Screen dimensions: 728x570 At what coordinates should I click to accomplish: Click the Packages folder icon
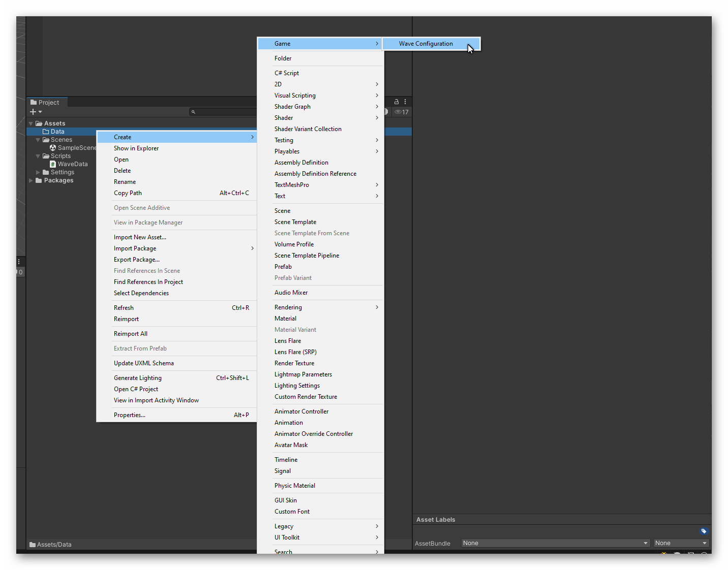point(39,180)
